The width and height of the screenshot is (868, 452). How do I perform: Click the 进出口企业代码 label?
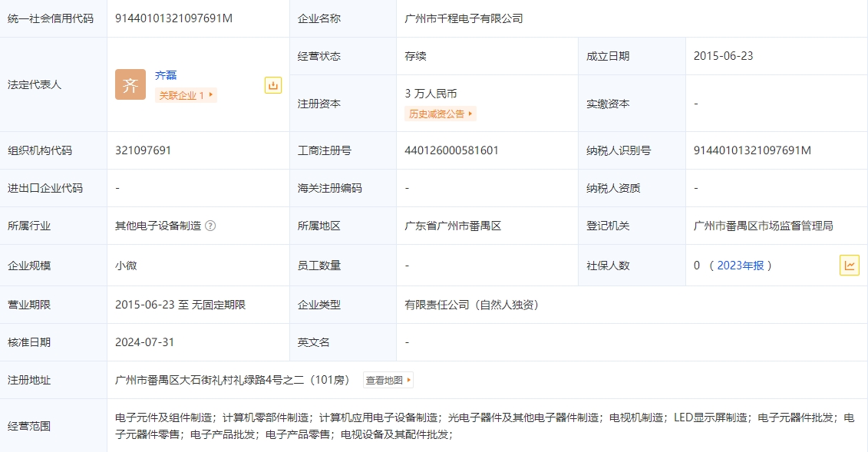point(45,188)
